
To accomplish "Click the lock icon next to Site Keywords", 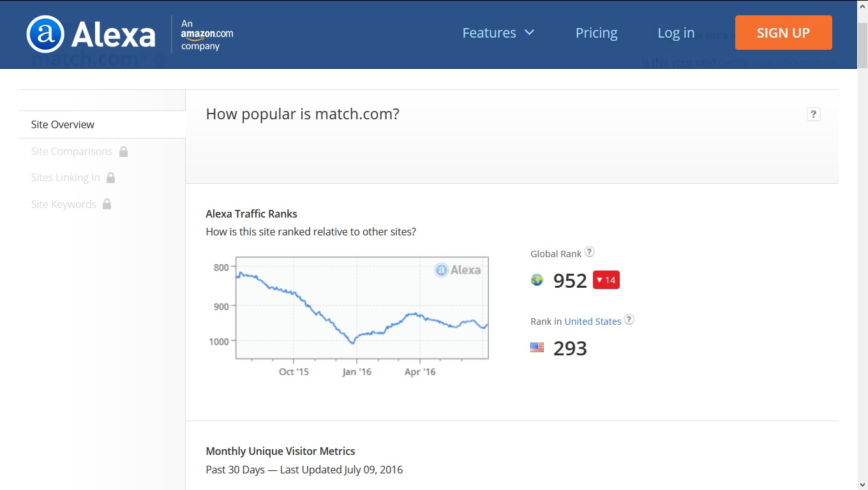I will coord(107,204).
